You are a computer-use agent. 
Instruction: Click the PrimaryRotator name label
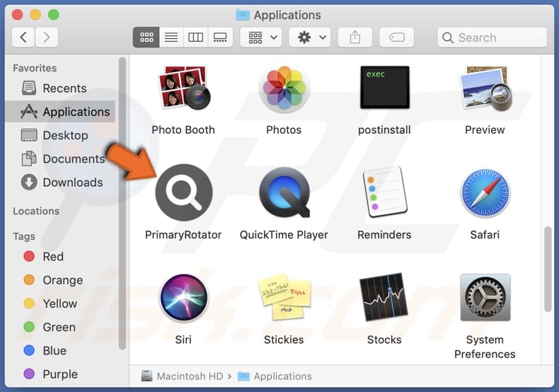(x=183, y=235)
